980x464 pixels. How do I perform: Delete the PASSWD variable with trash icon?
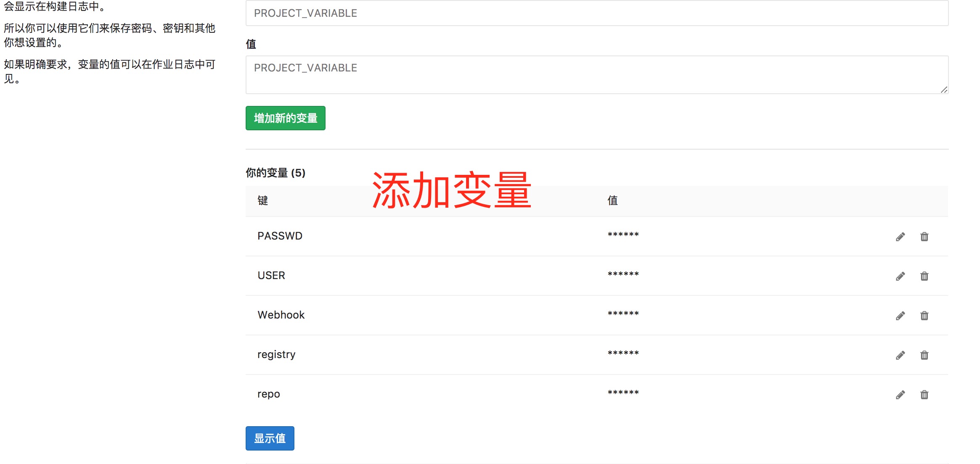click(x=924, y=237)
